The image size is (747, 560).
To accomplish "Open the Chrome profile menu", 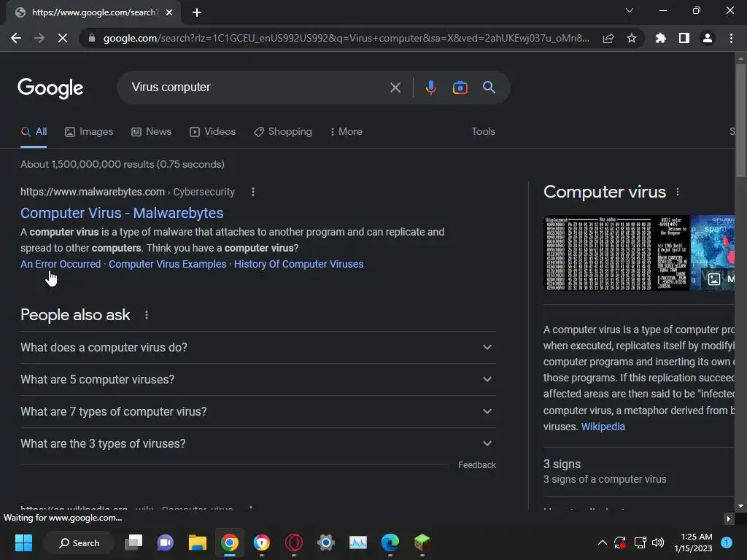I will coord(708,38).
